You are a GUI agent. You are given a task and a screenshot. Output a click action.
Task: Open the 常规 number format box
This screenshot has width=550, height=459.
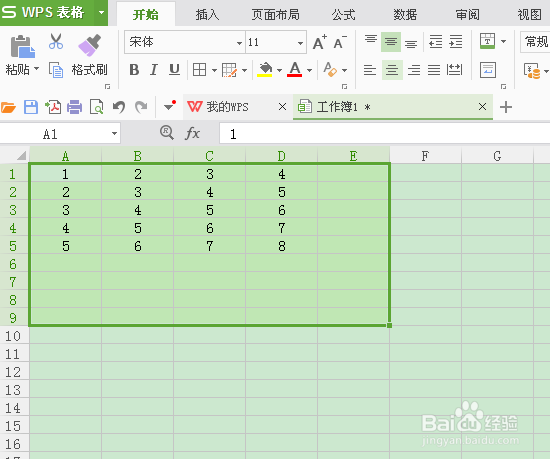tap(535, 42)
